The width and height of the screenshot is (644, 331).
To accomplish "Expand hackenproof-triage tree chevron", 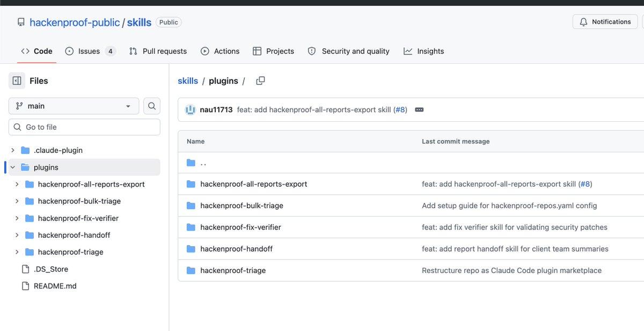I will click(17, 252).
